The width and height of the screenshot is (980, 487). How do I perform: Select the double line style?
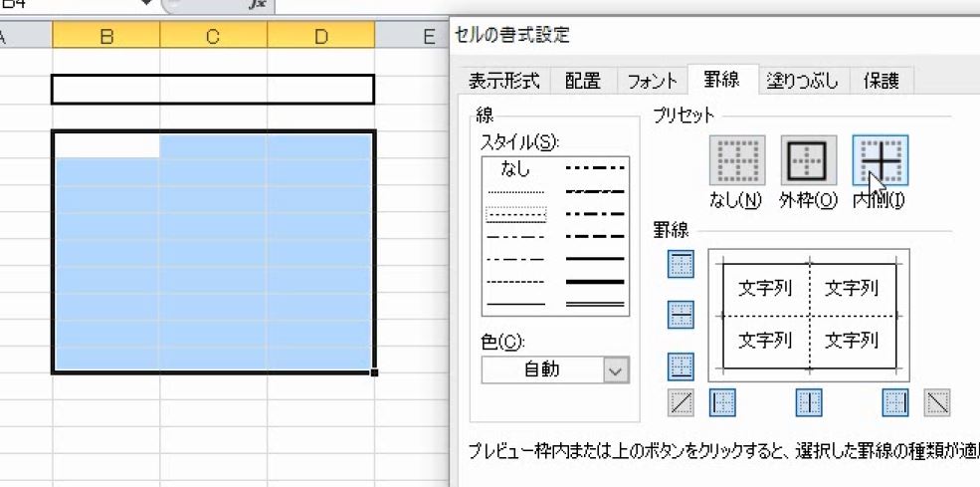595,304
